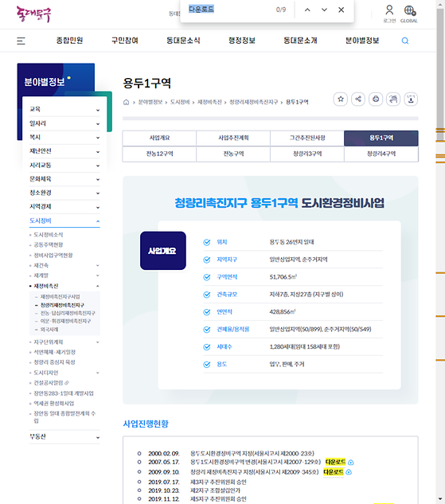Open the hamburger all-menu icon
The image size is (445, 504).
21,41
